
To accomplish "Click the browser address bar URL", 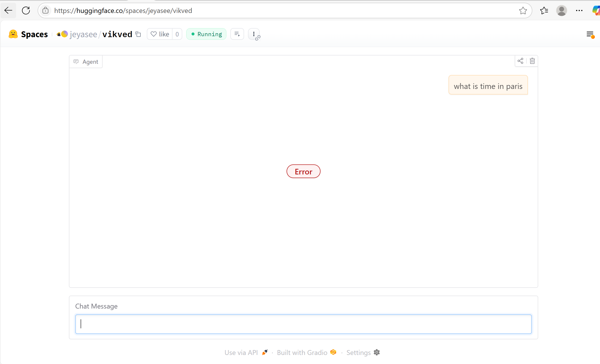I will (123, 11).
